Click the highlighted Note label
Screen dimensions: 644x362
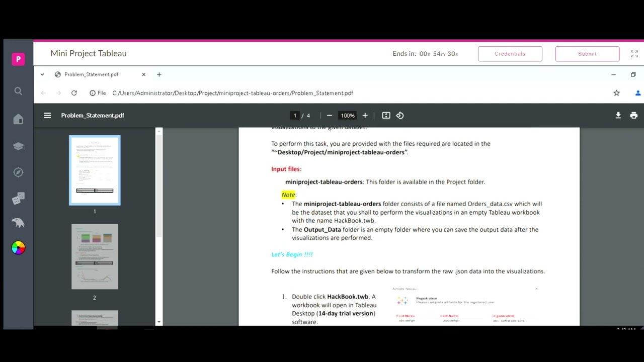(288, 195)
